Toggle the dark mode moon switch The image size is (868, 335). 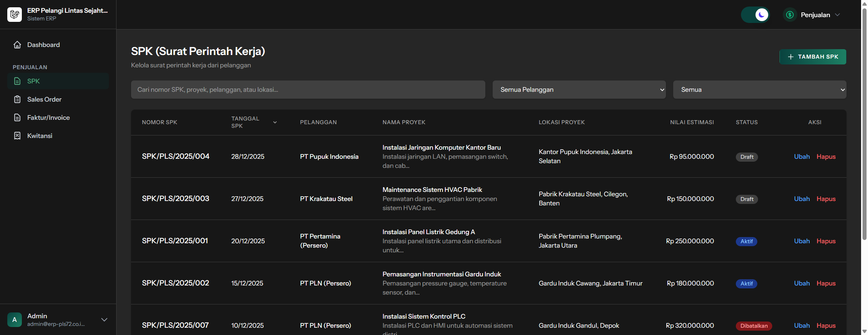pos(755,15)
